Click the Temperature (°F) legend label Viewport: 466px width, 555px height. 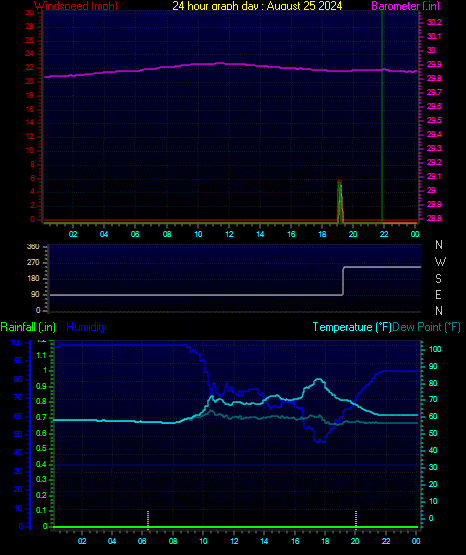pos(352,327)
